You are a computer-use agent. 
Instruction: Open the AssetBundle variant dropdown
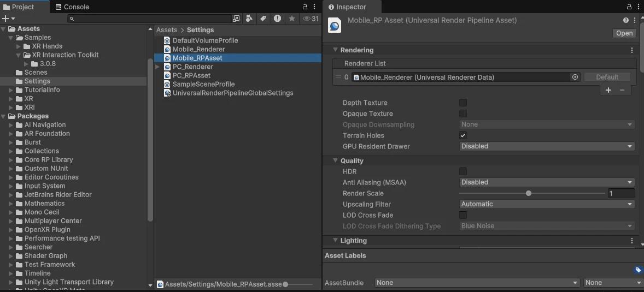[x=613, y=283]
